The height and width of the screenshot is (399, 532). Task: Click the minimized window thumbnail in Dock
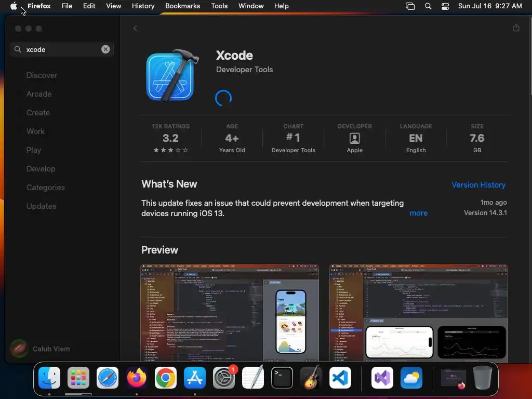(453, 378)
